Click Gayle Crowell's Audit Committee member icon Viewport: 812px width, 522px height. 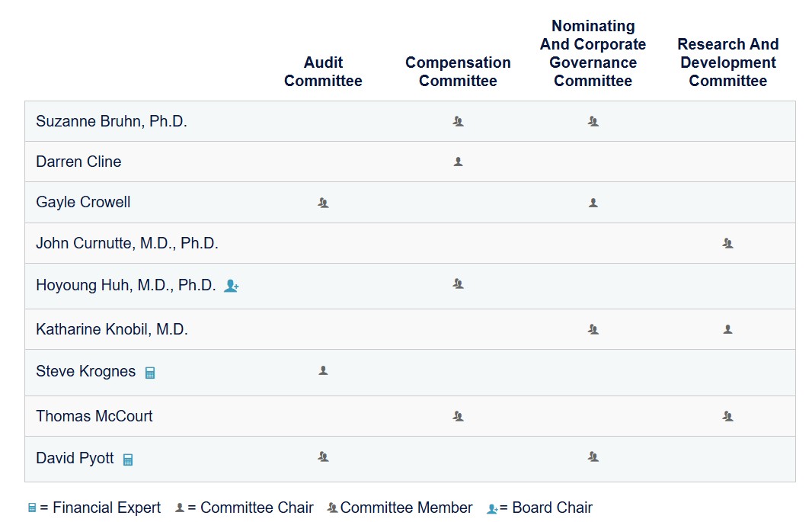click(323, 203)
